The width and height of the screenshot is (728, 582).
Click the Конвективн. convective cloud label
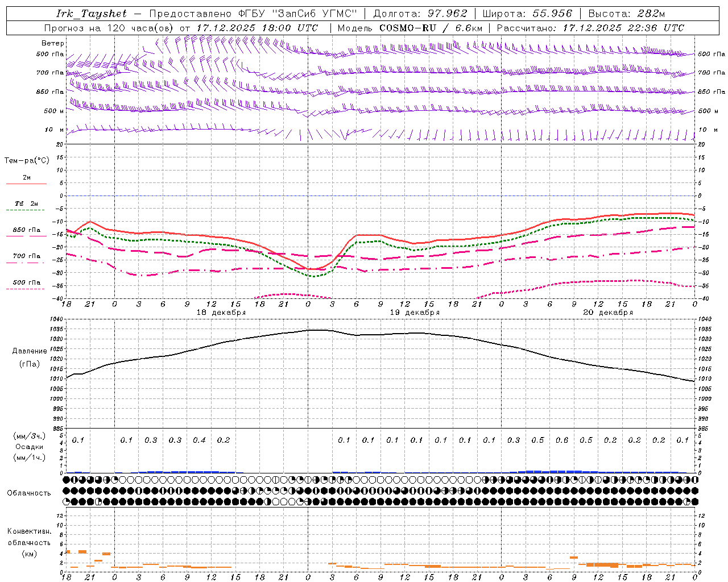[x=30, y=531]
